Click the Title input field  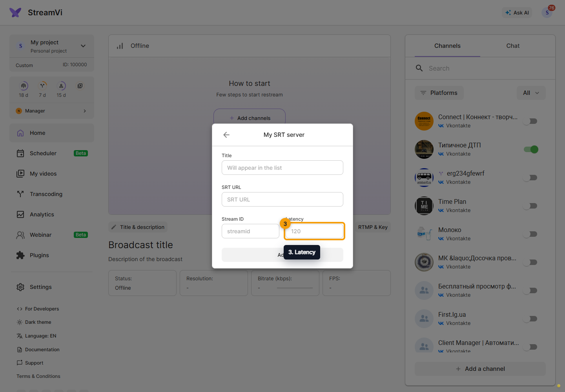[282, 168]
